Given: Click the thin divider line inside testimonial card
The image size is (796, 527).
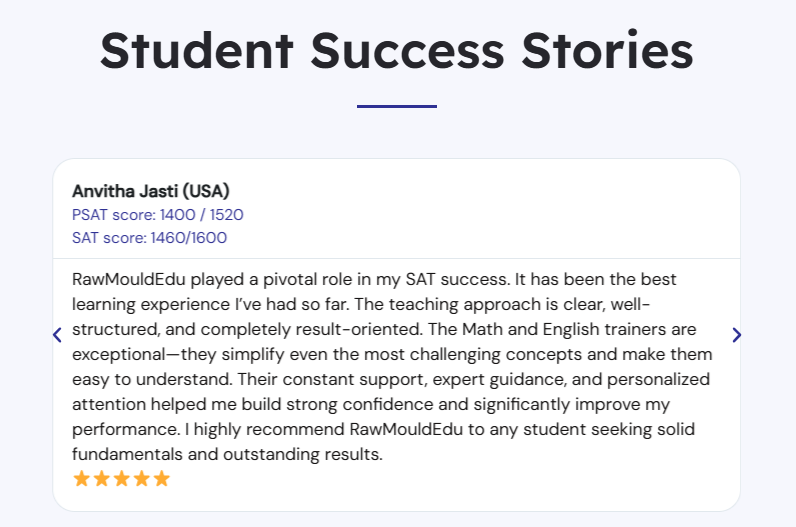Looking at the screenshot, I should point(397,258).
